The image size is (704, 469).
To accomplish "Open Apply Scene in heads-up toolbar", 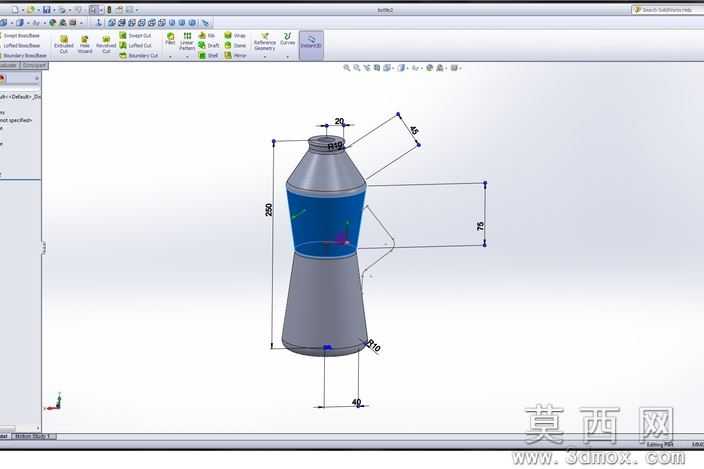I will [x=440, y=68].
